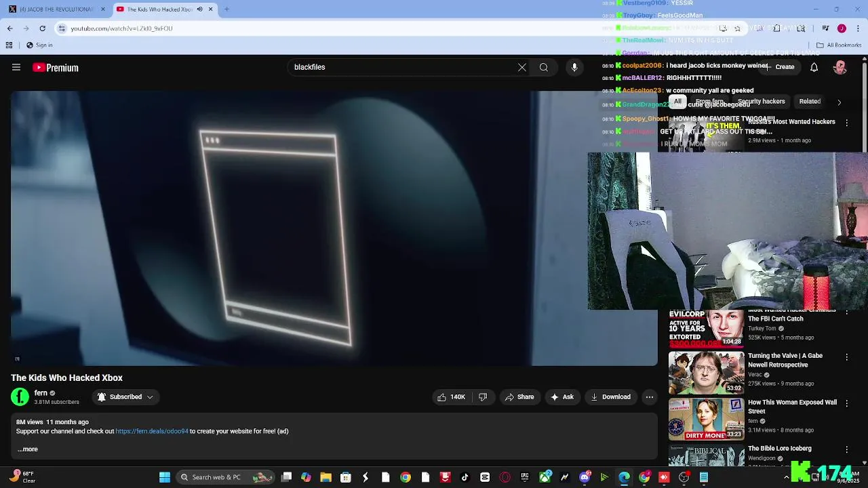Open the EvilCorp video thumbnail
This screenshot has height=488, width=868.
click(x=706, y=328)
